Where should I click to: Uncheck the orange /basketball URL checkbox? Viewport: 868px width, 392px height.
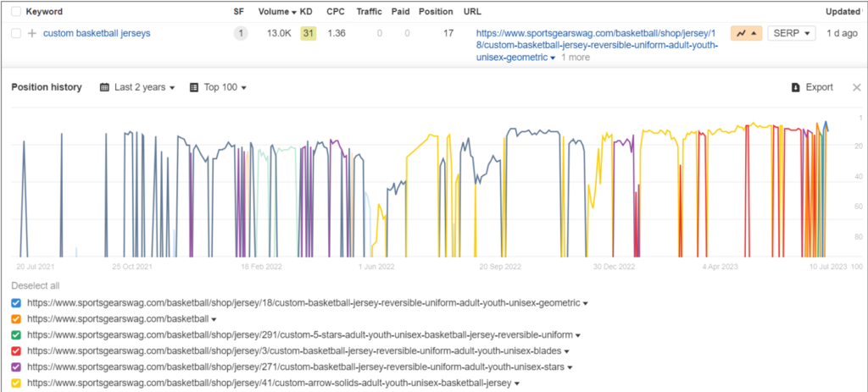(x=16, y=319)
